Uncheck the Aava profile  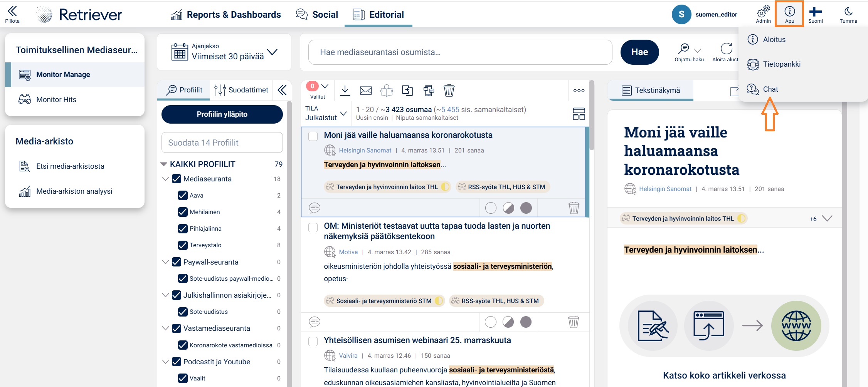click(183, 195)
